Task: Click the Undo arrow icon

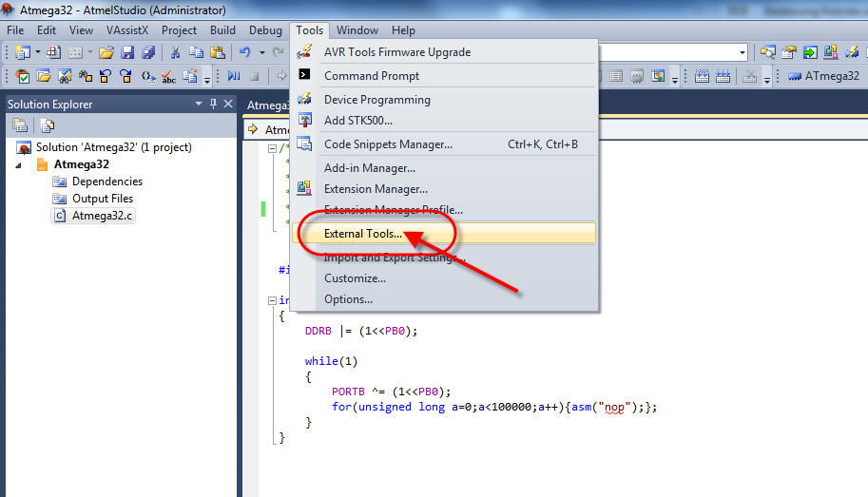Action: click(244, 52)
